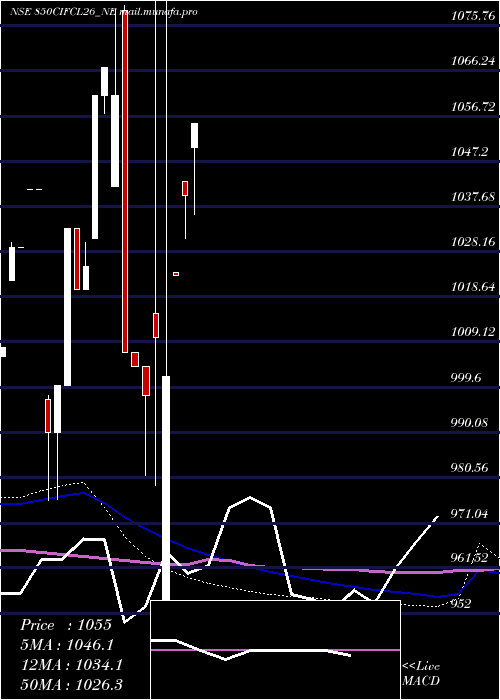This screenshot has width=500, height=700.
Task: Click the <<Live MACD label
Action: (421, 674)
